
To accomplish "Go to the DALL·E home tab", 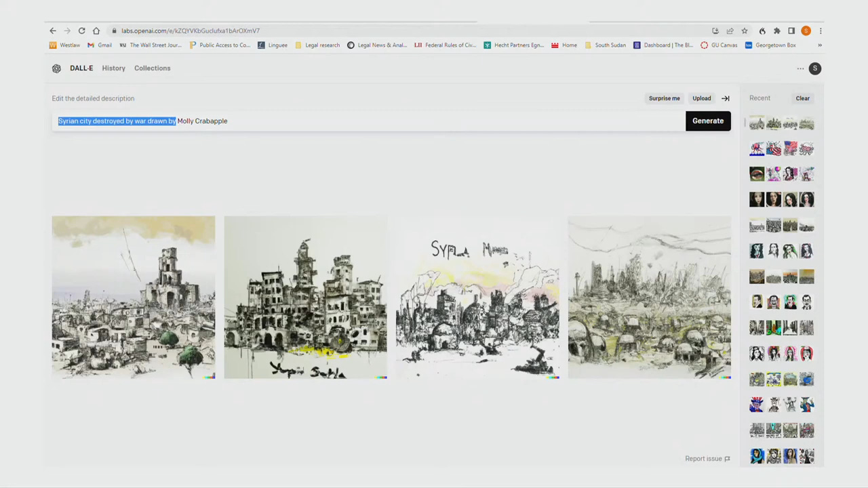I will (x=81, y=68).
